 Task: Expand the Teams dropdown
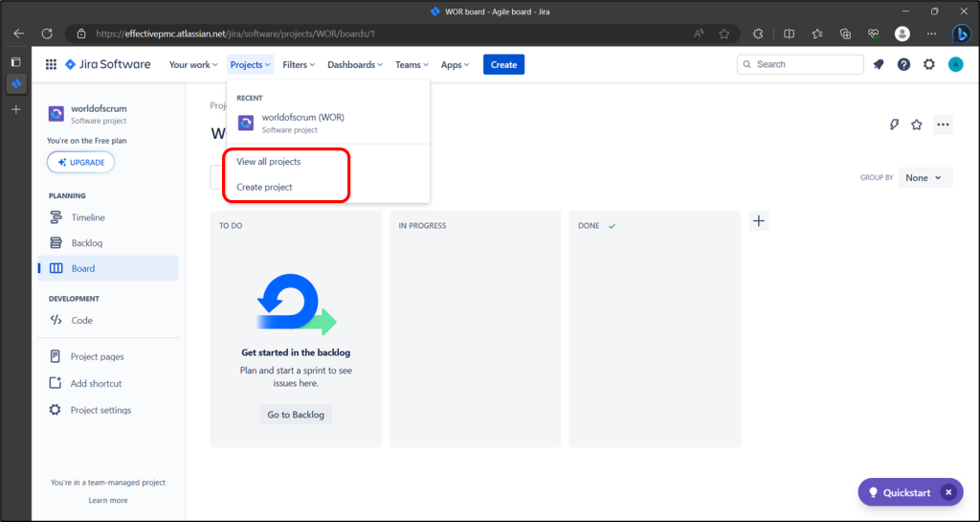(x=412, y=64)
